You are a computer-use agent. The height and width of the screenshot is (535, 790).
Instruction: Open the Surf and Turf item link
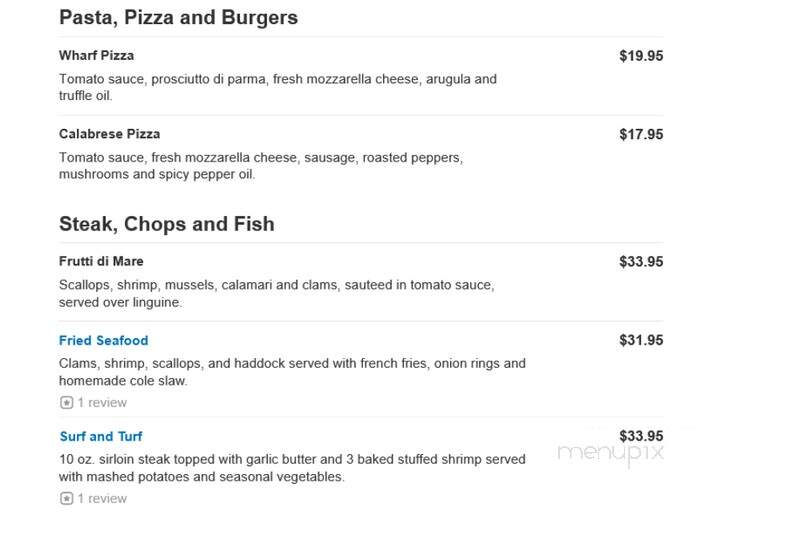(x=101, y=436)
